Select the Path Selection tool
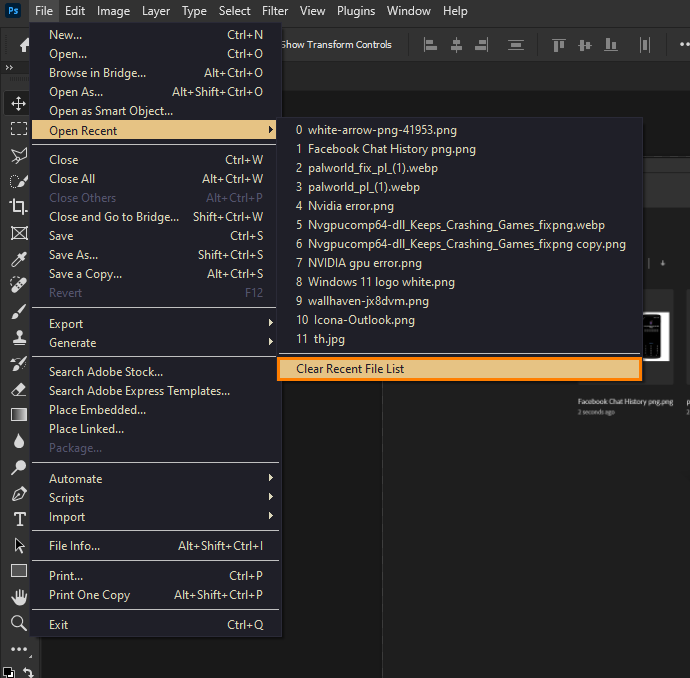 click(18, 546)
